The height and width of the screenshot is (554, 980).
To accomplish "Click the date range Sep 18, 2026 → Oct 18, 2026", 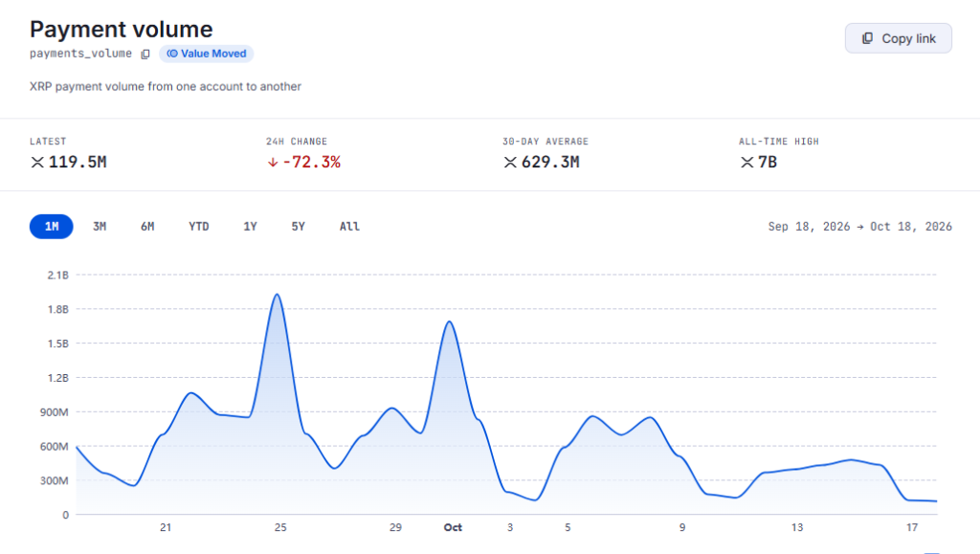I will 860,226.
